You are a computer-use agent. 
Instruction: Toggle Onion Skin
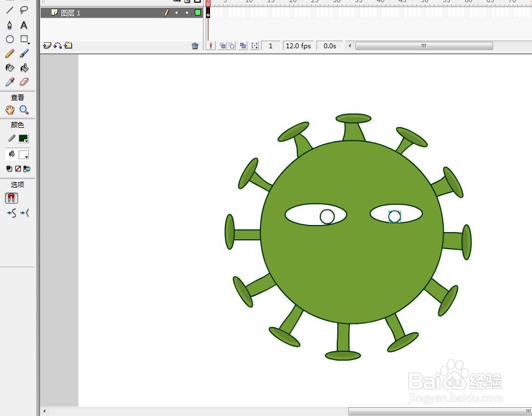223,46
